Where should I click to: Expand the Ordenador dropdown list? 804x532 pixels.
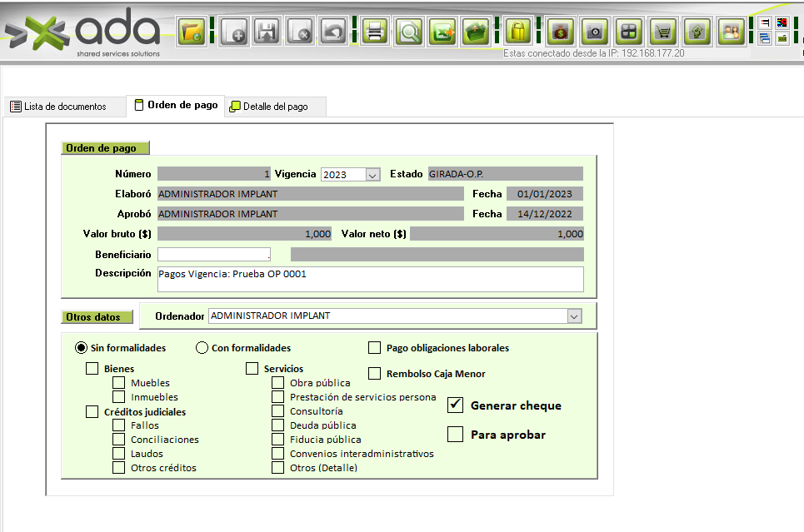click(x=573, y=316)
